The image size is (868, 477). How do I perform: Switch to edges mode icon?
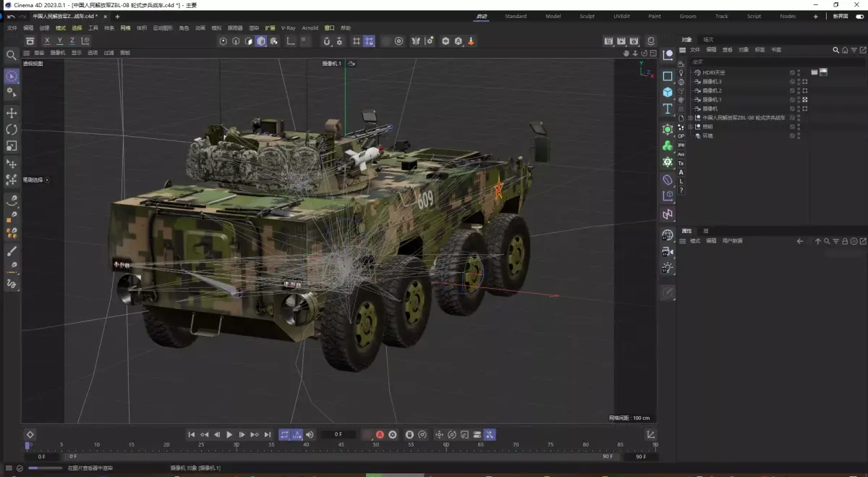[x=236, y=41]
